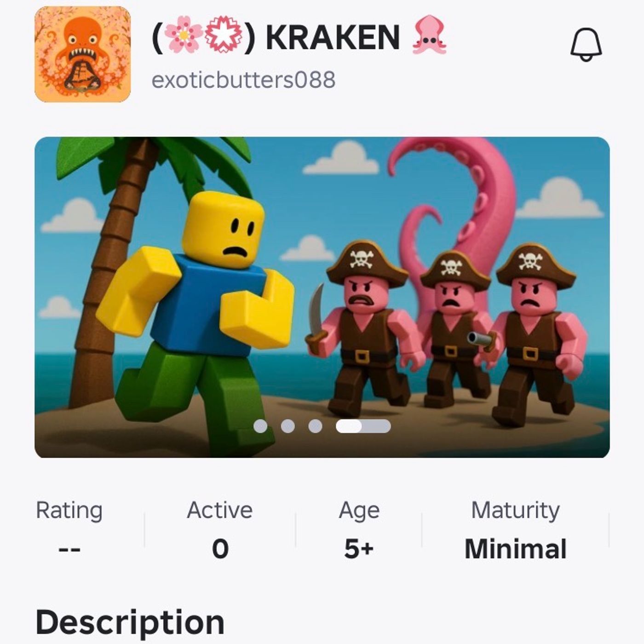Tap the Rating stat label
This screenshot has height=644, width=644.
pyautogui.click(x=69, y=511)
